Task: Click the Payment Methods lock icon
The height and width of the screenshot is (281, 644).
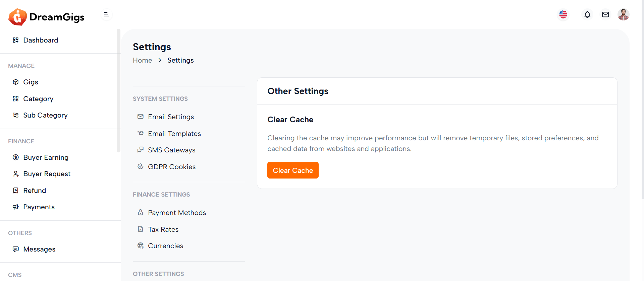Action: point(141,212)
